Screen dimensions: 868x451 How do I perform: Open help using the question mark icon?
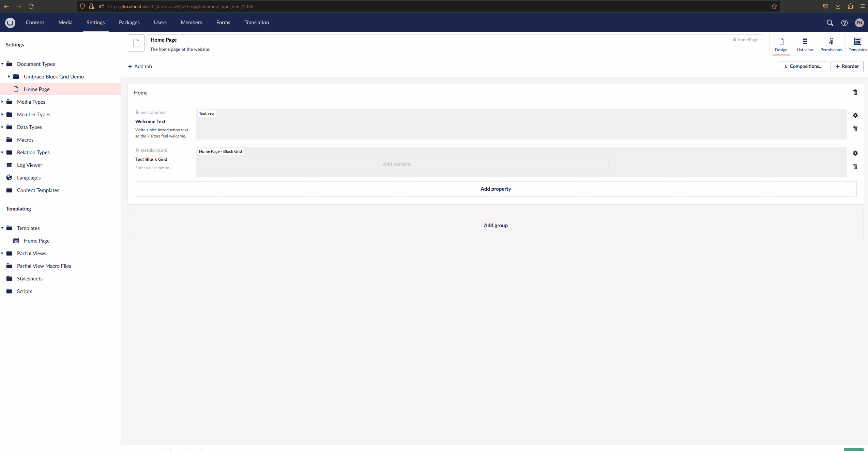click(x=844, y=23)
